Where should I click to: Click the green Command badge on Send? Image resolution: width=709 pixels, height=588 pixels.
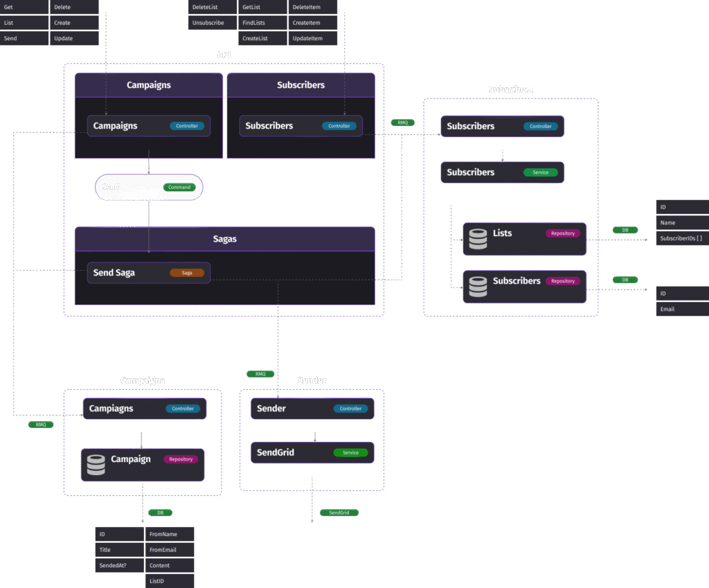[x=179, y=187]
